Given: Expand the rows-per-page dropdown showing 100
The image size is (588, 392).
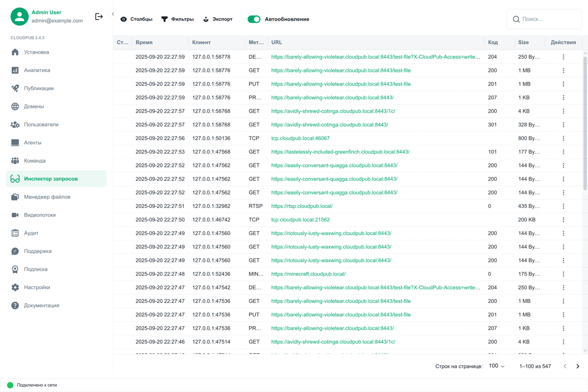Looking at the screenshot, I should pos(496,366).
